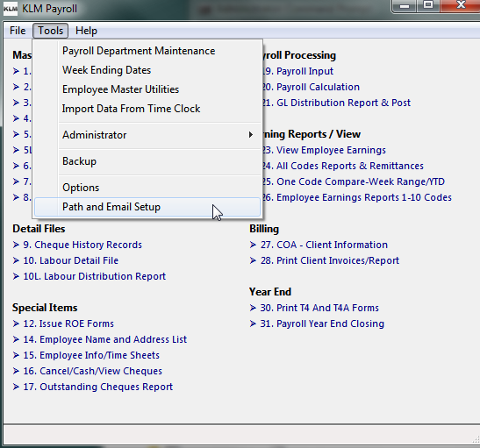Open 9. Cheque History Records
This screenshot has width=480, height=448.
pyautogui.click(x=82, y=245)
